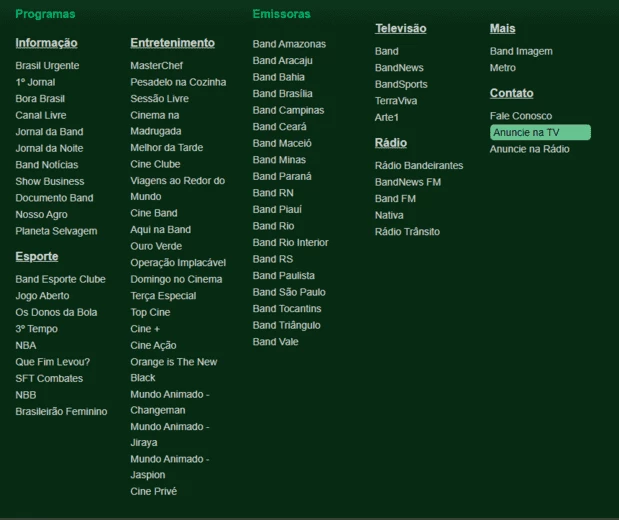The width and height of the screenshot is (619, 520).
Task: Go to Jogo Aberto
Action: click(42, 296)
